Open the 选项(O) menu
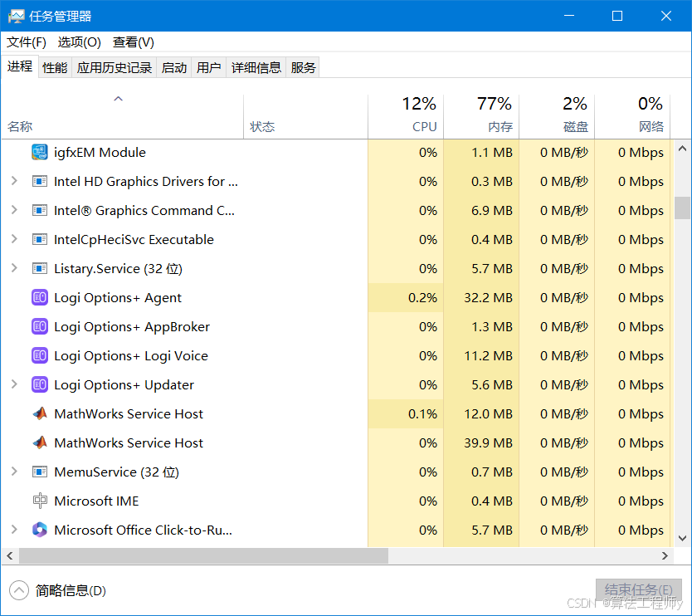The image size is (692, 616). (80, 42)
